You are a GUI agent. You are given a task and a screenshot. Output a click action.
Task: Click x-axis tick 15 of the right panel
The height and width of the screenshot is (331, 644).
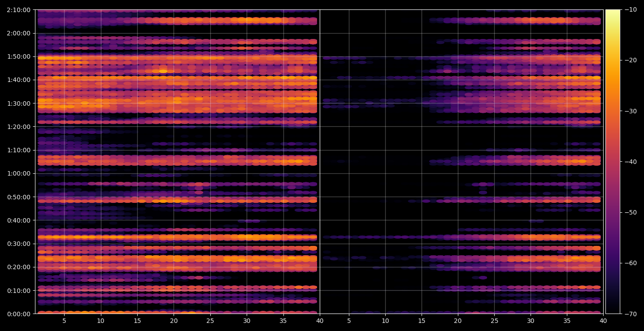pyautogui.click(x=422, y=321)
